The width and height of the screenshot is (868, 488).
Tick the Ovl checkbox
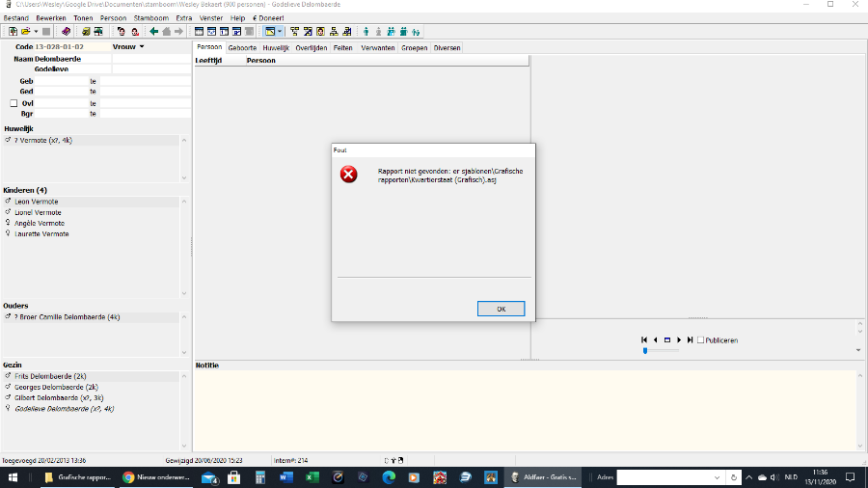coord(14,103)
